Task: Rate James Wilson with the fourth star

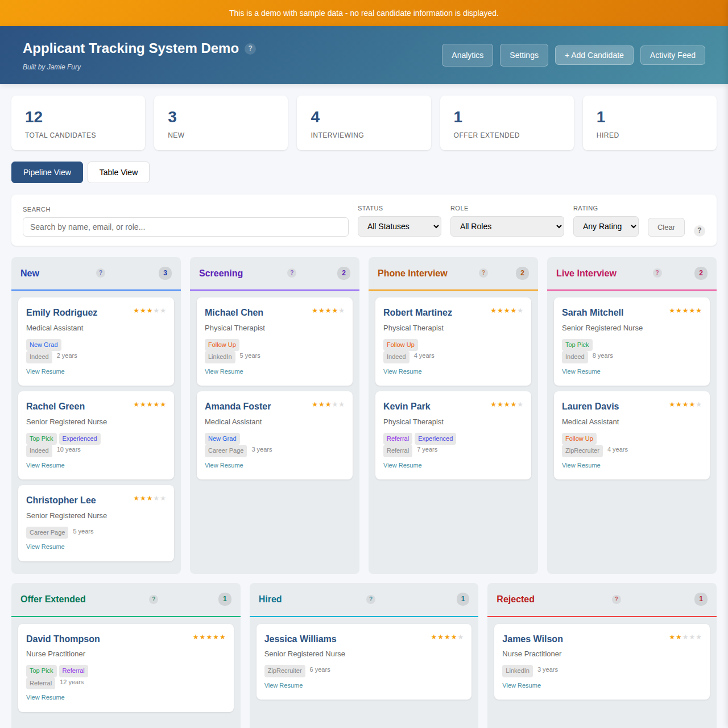Action: pos(692,637)
